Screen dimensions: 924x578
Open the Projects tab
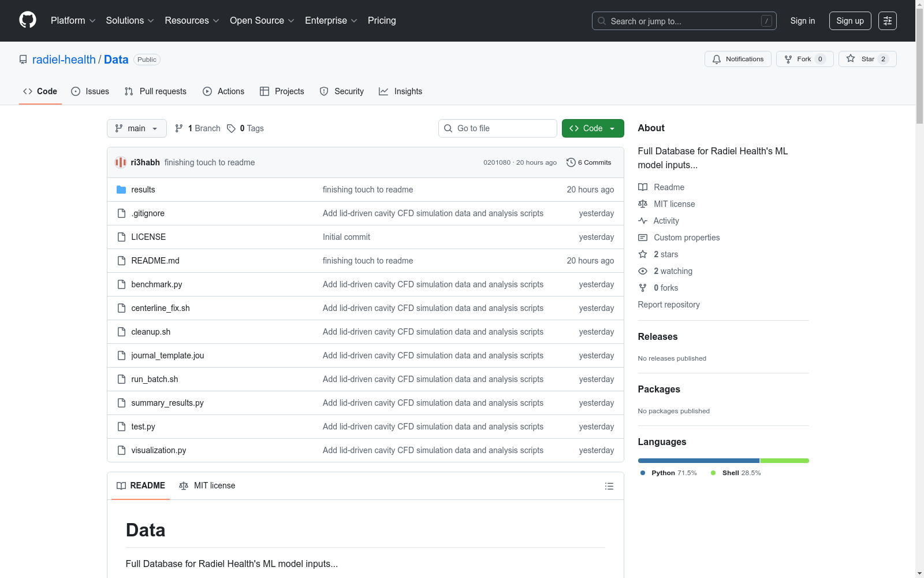(x=282, y=91)
